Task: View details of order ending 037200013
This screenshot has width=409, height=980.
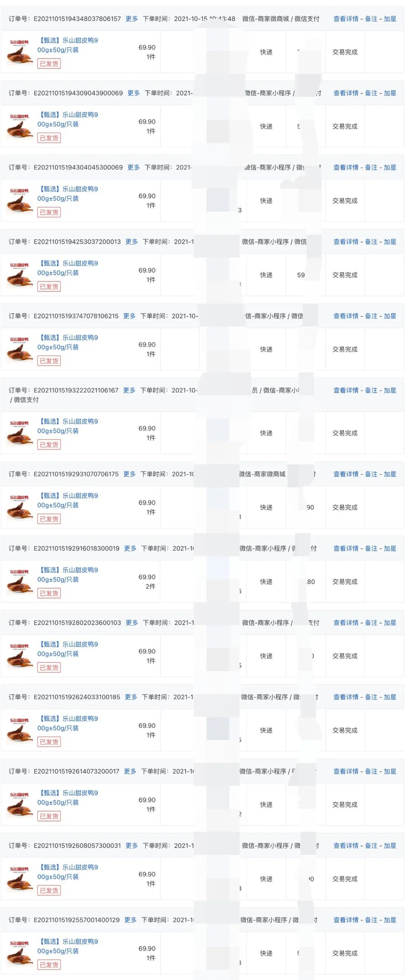Action: 345,242
